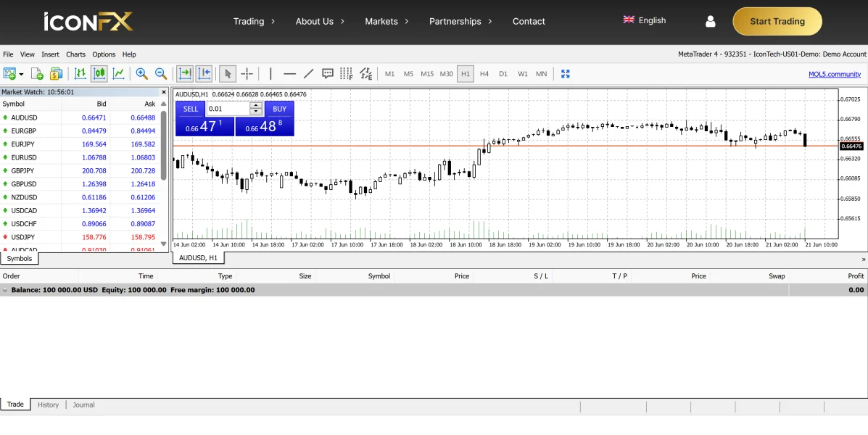Screen dimensions: 868x435
Task: Select the crosshair tool
Action: [x=247, y=74]
